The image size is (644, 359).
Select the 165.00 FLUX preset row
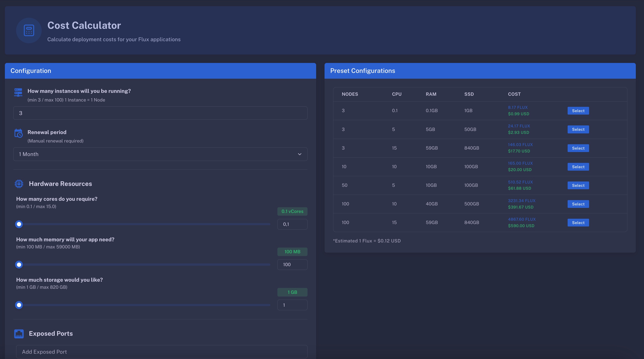point(578,167)
